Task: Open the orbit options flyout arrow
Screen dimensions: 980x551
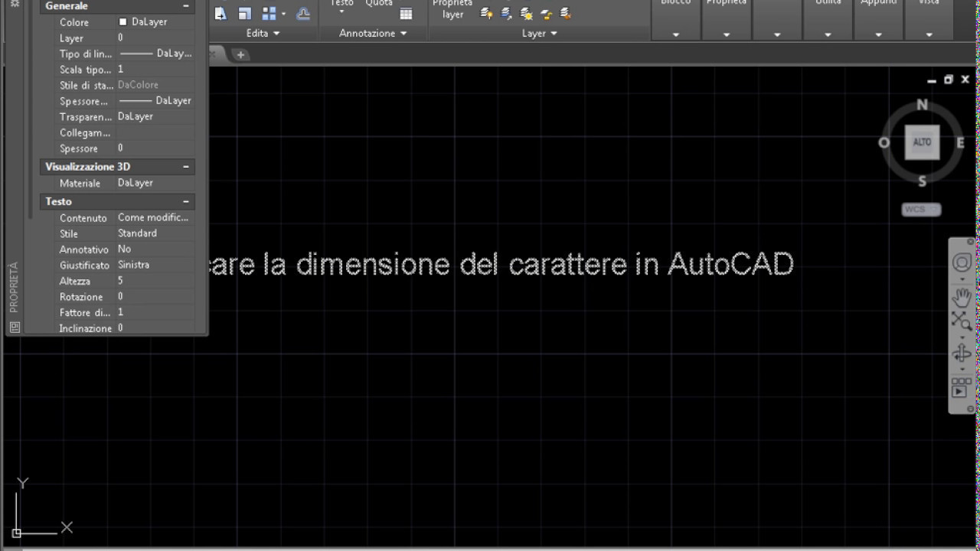Action: pos(962,369)
